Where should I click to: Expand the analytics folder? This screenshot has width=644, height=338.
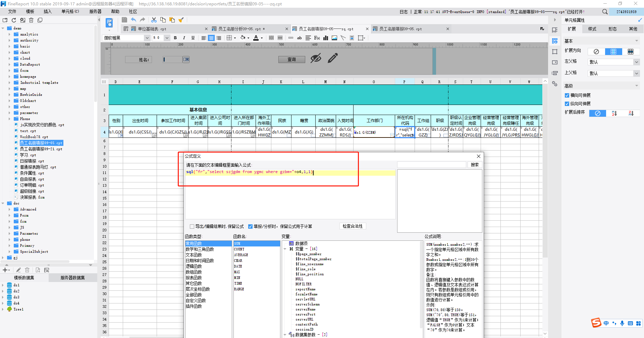pyautogui.click(x=9, y=34)
